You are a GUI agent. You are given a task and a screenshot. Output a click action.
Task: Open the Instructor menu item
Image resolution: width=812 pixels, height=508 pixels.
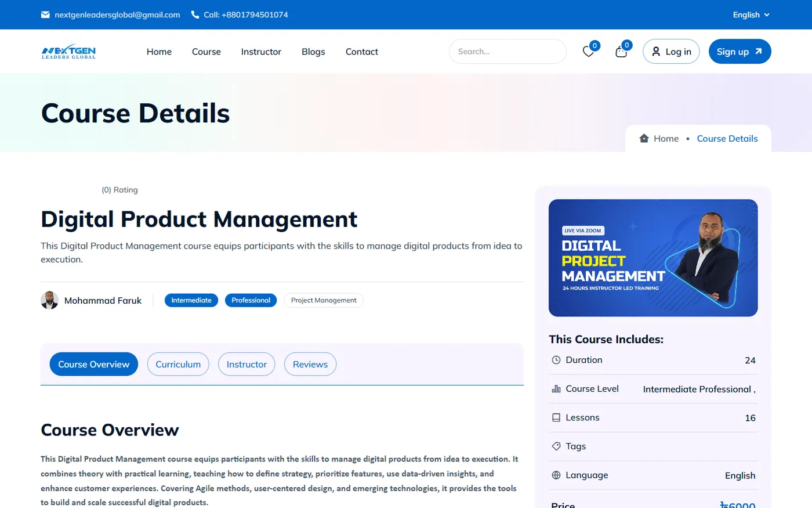[261, 52]
